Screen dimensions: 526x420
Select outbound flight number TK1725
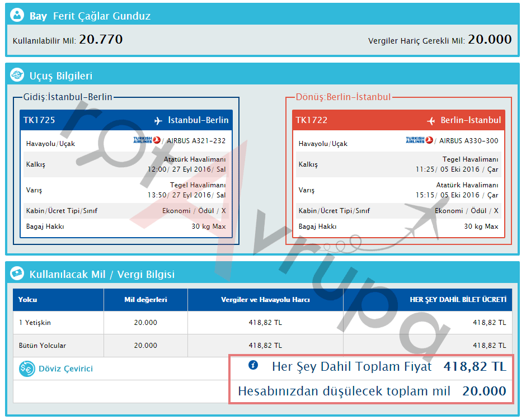point(39,120)
